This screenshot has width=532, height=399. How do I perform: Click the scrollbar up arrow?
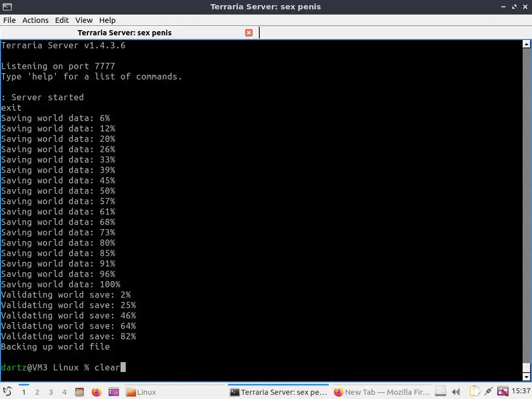(526, 44)
